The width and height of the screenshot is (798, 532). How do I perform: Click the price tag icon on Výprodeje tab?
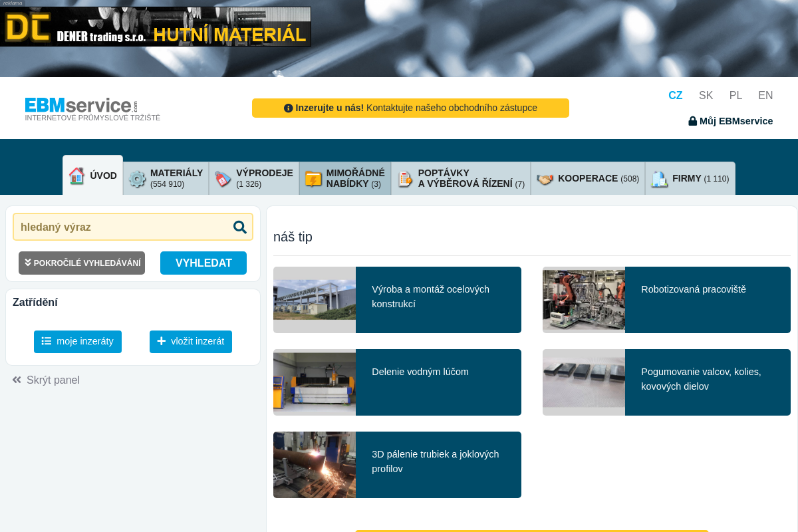pyautogui.click(x=223, y=179)
